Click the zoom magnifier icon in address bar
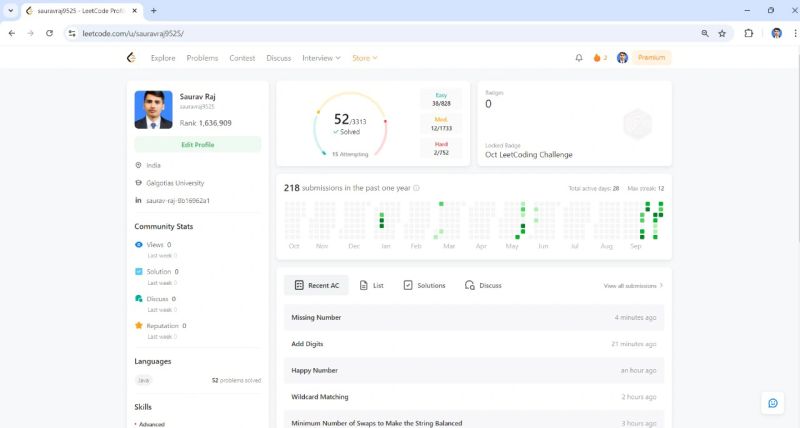 tap(705, 33)
